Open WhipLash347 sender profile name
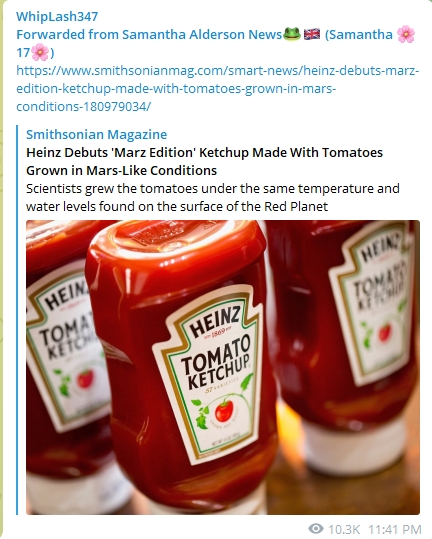Viewport: 432px width, 539px height. point(57,16)
